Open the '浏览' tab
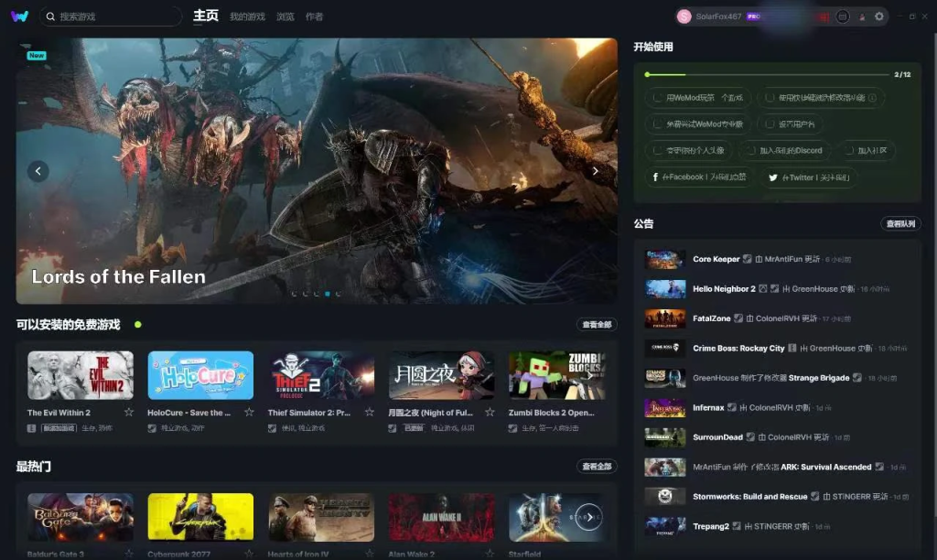937x560 pixels. click(285, 16)
